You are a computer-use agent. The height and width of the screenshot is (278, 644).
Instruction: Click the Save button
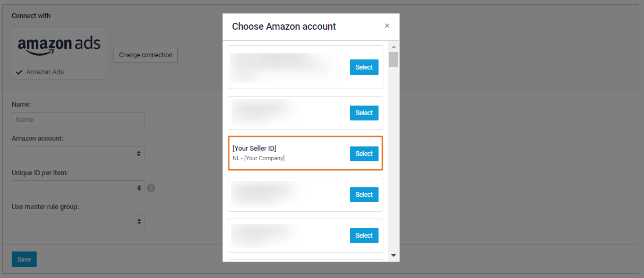24,259
